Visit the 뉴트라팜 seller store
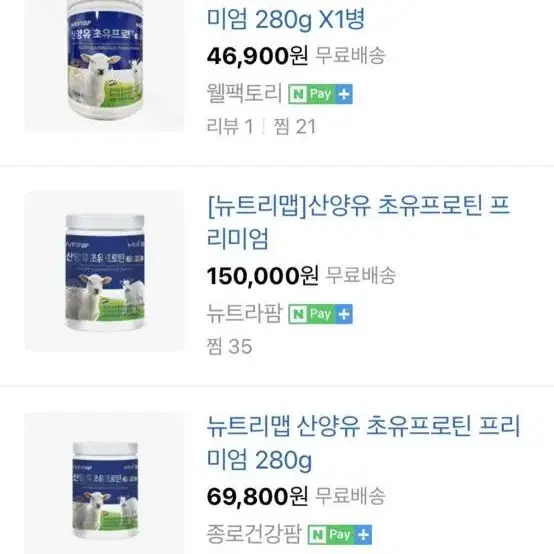This screenshot has height=554, width=554. [244, 314]
